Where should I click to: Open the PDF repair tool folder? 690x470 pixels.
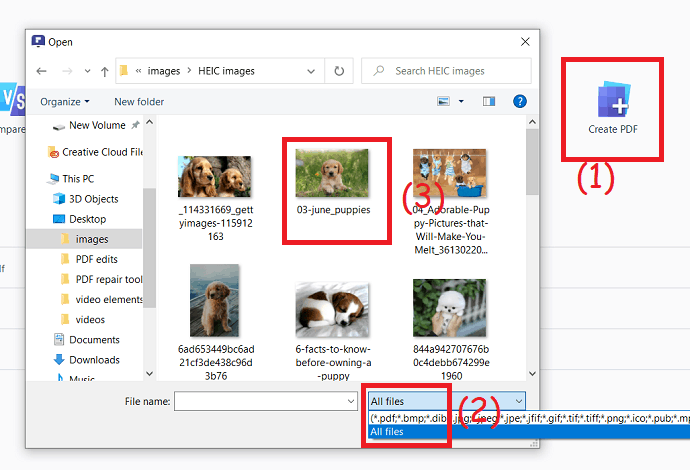101,279
